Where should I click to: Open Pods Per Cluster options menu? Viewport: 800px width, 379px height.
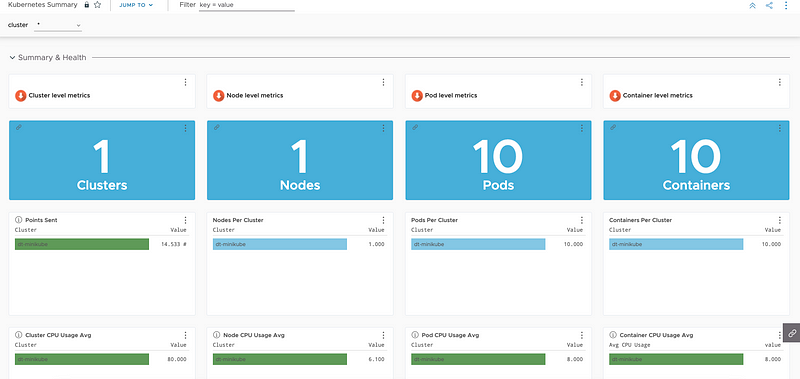[x=582, y=220]
